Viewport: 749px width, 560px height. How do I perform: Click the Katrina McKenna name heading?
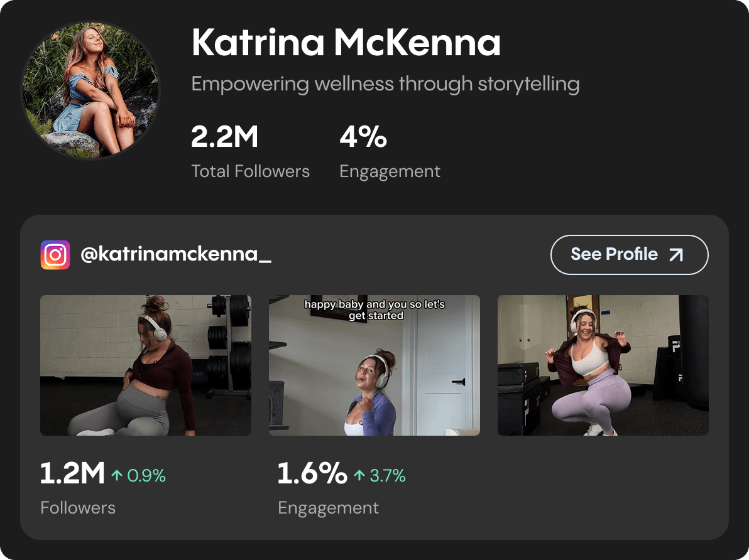click(x=346, y=43)
